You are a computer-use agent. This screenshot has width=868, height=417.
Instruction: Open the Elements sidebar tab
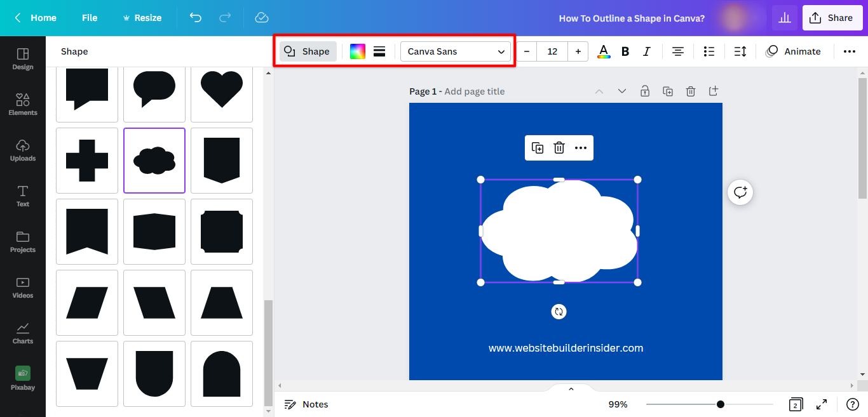pyautogui.click(x=23, y=104)
